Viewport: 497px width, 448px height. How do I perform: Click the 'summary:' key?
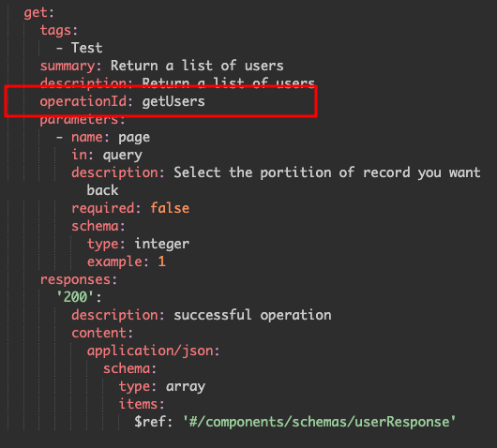70,67
